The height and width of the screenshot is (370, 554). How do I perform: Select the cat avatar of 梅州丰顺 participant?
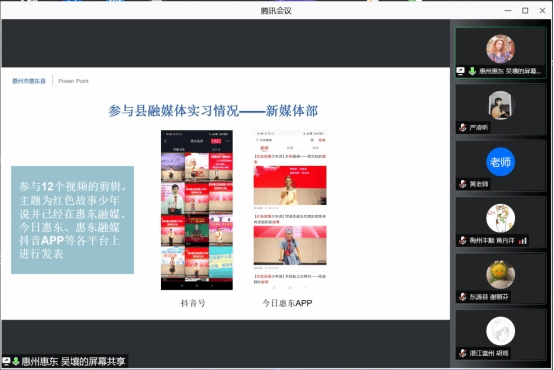pyautogui.click(x=500, y=218)
